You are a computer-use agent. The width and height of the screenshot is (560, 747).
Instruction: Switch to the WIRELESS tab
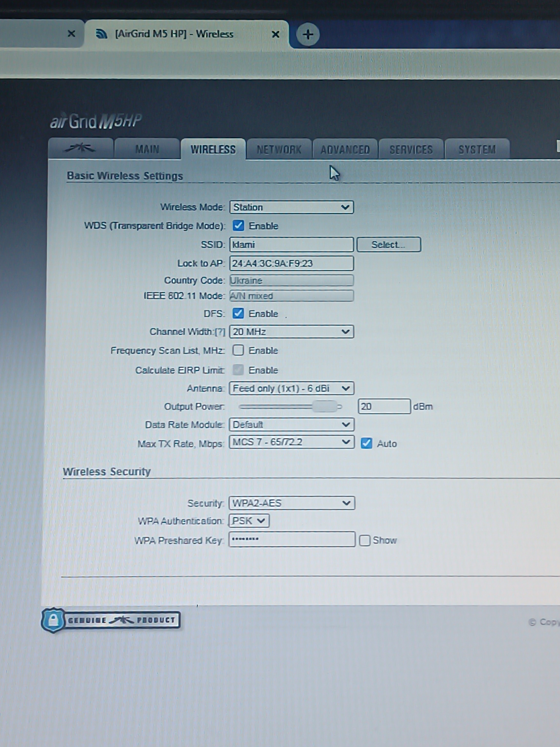(x=213, y=149)
